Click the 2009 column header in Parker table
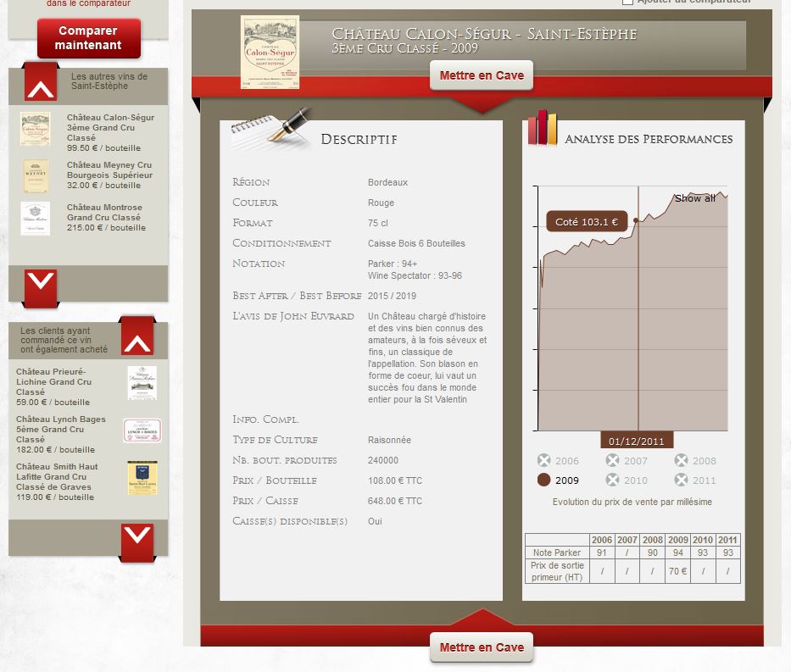 tap(678, 540)
